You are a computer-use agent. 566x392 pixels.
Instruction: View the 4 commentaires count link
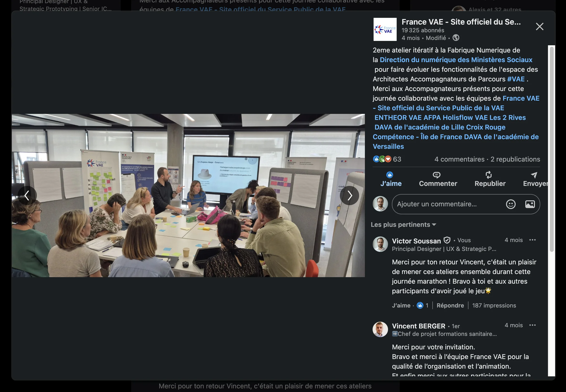(x=459, y=159)
